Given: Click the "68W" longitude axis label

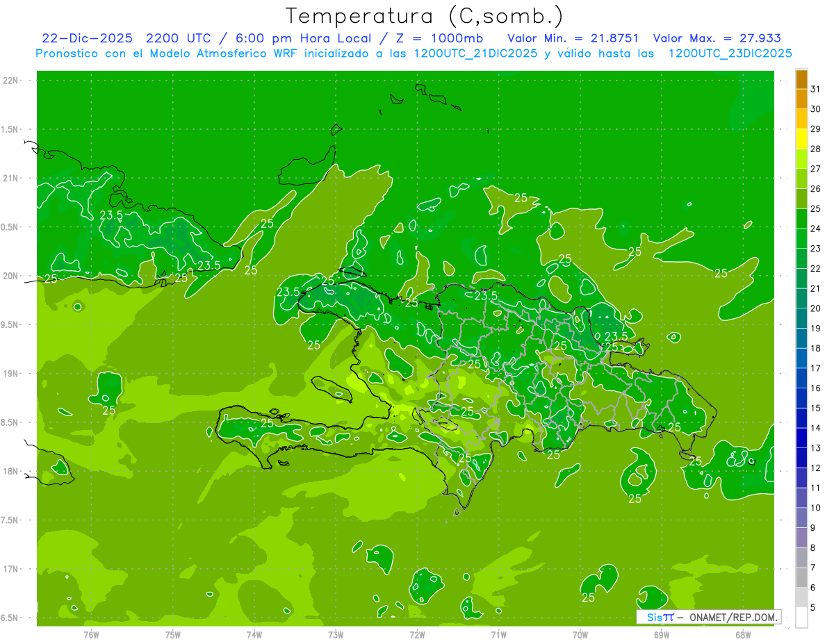Looking at the screenshot, I should (743, 635).
